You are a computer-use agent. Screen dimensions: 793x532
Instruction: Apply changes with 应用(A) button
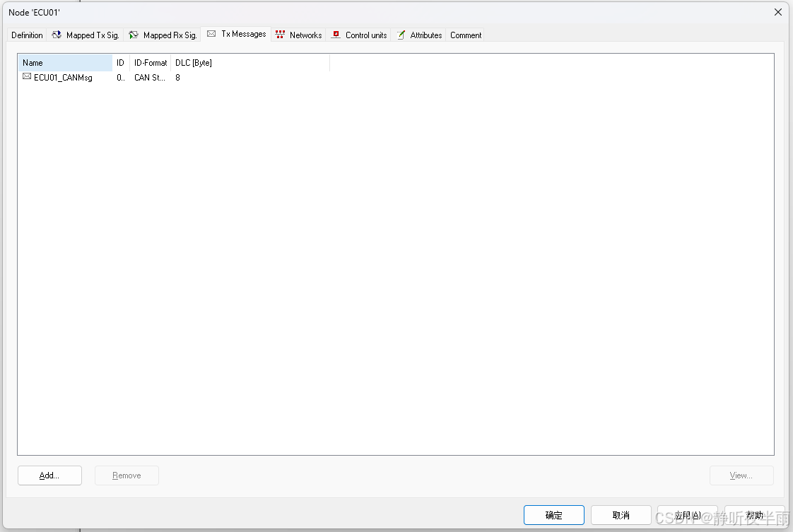(x=687, y=515)
